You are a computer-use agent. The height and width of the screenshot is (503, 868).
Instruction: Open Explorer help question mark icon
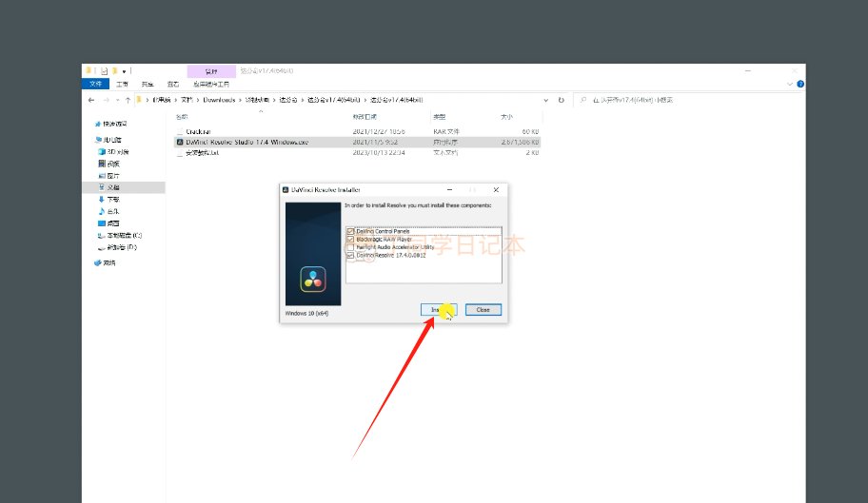point(800,84)
